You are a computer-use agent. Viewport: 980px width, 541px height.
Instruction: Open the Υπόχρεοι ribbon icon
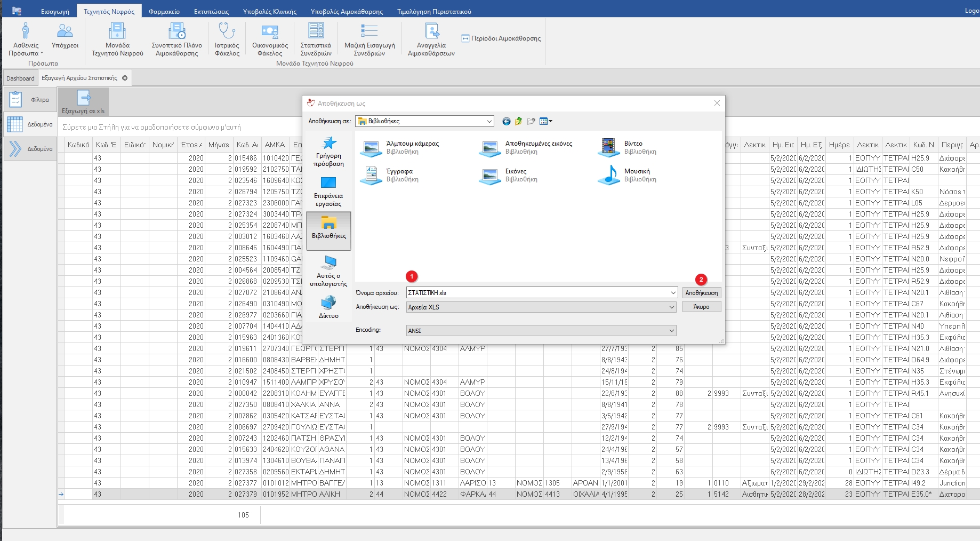65,36
